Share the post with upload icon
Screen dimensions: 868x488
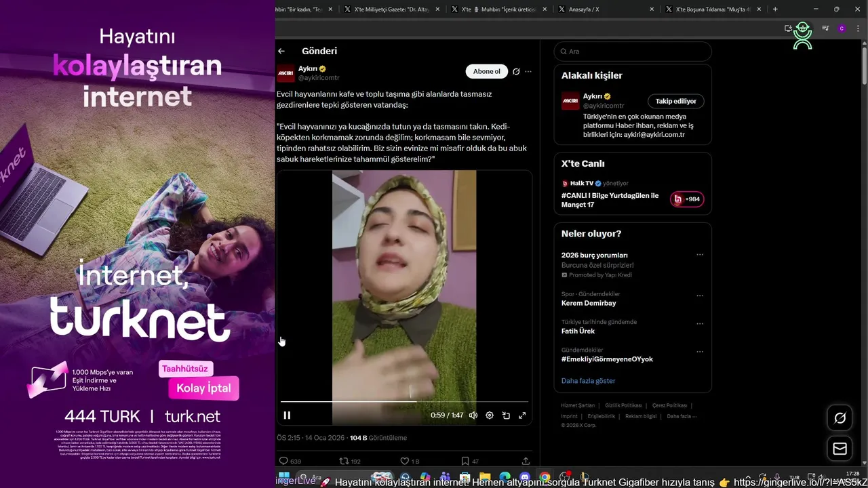[x=526, y=461]
